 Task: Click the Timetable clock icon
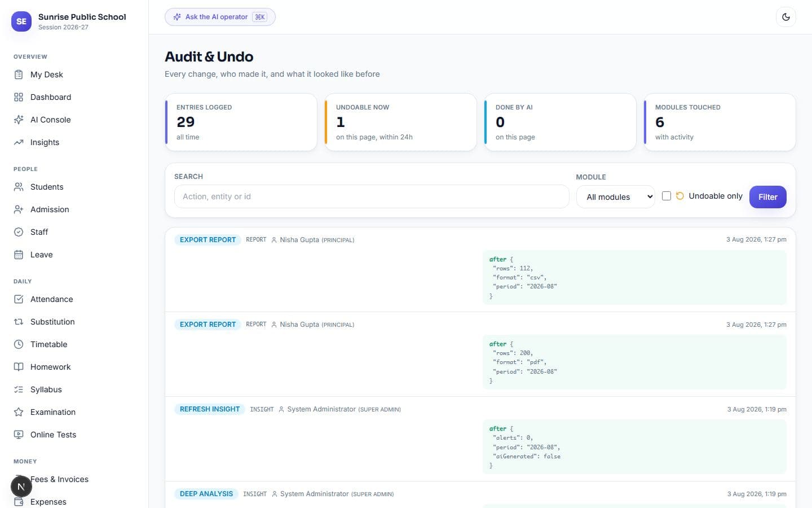click(x=19, y=344)
